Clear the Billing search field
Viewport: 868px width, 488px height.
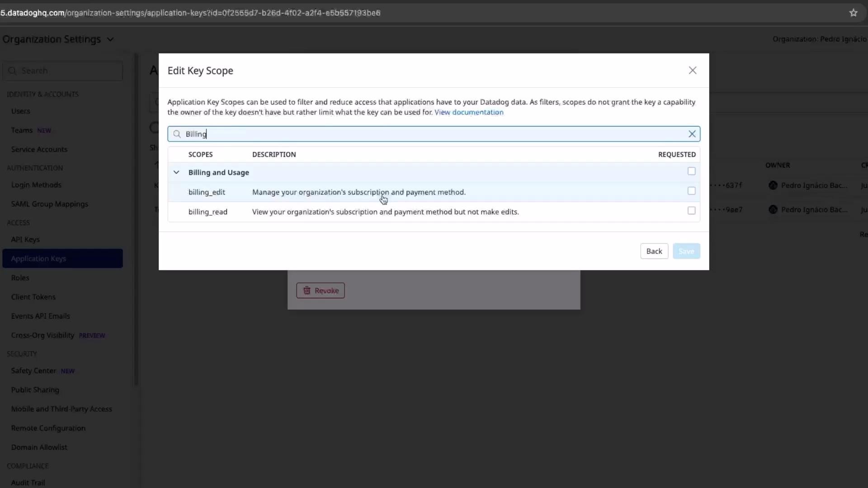click(x=692, y=134)
